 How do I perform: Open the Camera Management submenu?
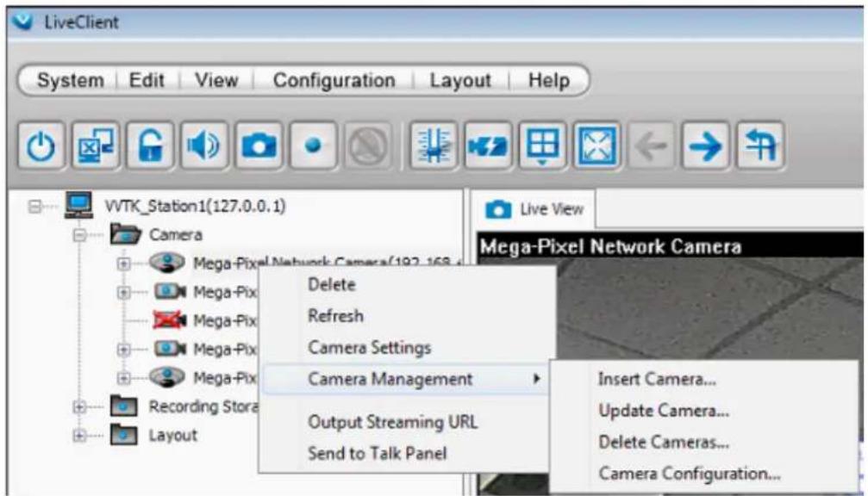[406, 379]
